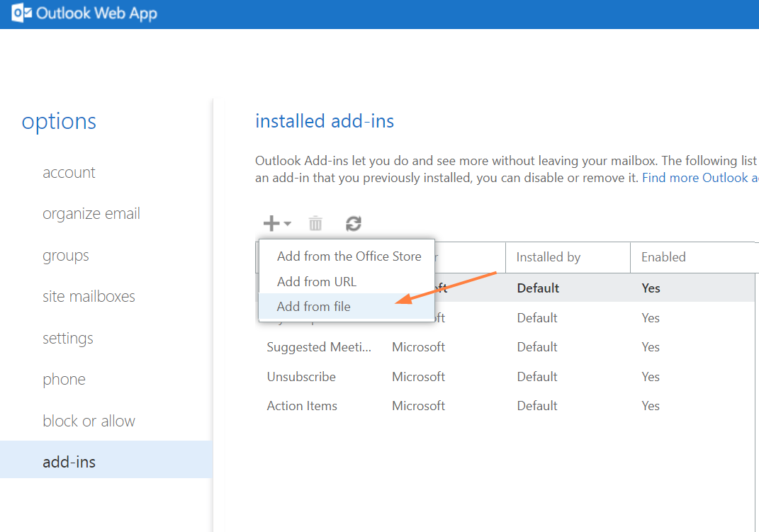Click the plus add add-in icon
This screenshot has height=532, width=759.
[x=271, y=223]
